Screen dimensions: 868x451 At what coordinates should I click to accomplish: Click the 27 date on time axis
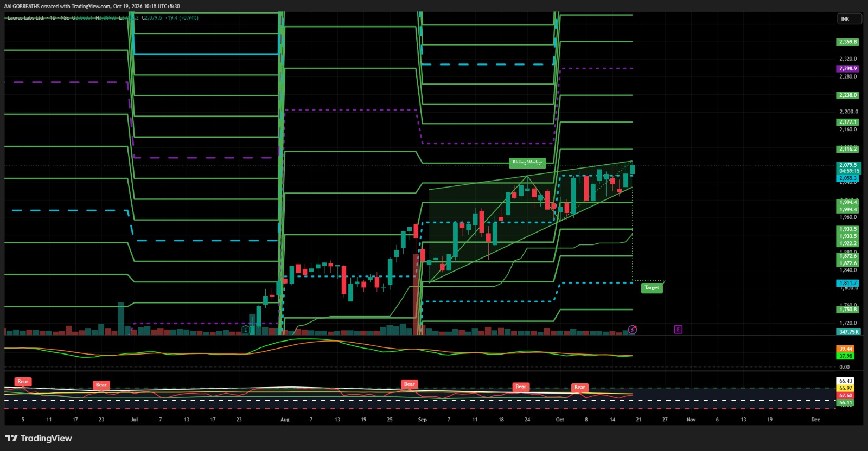click(x=665, y=420)
